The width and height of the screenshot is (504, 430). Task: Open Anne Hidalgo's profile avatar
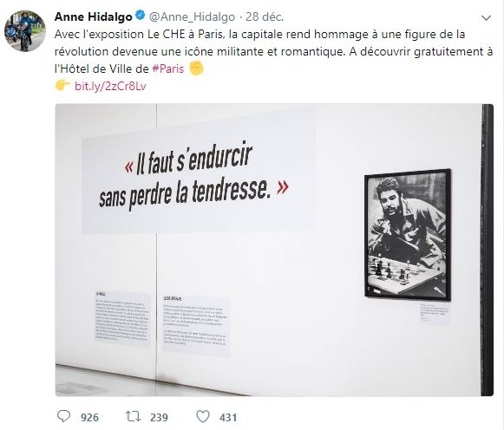tap(25, 31)
